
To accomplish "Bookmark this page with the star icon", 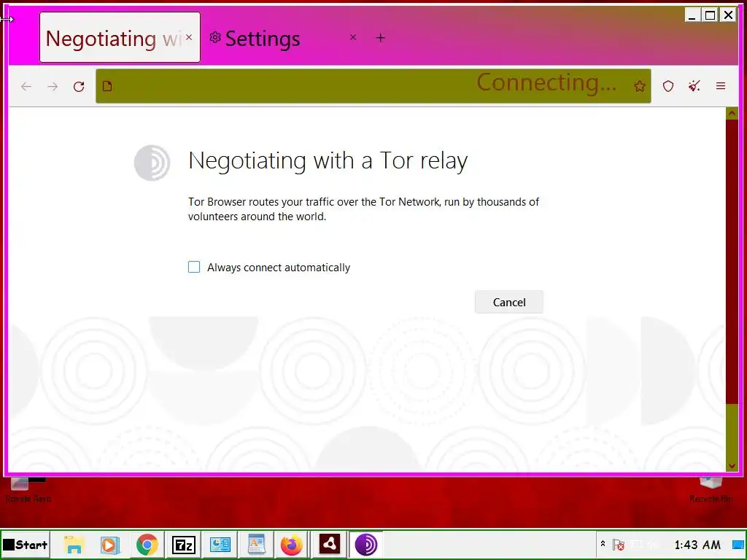I will [639, 86].
